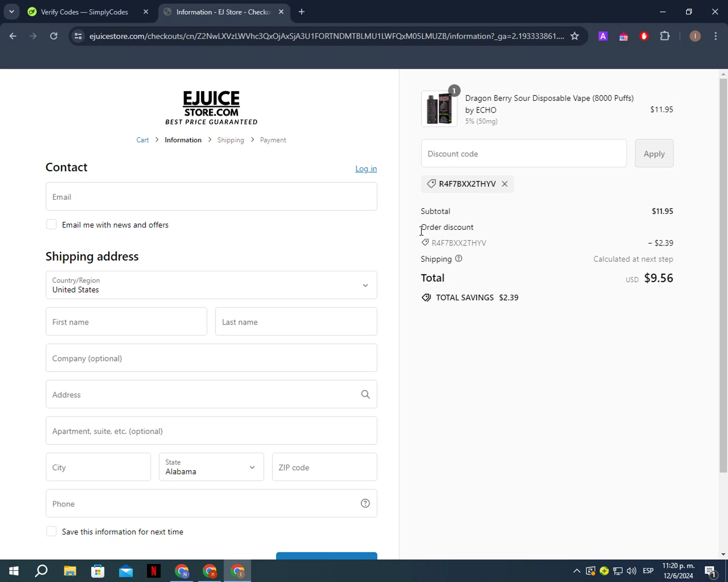The width and height of the screenshot is (728, 582).
Task: Expand the State dropdown showing Alabama
Action: click(211, 467)
